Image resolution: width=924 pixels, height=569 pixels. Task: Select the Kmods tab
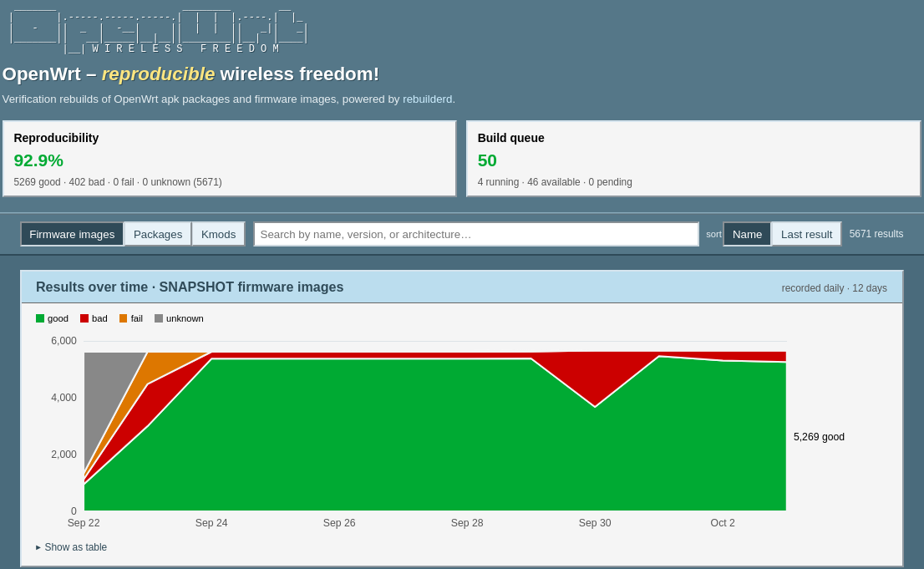click(x=218, y=234)
